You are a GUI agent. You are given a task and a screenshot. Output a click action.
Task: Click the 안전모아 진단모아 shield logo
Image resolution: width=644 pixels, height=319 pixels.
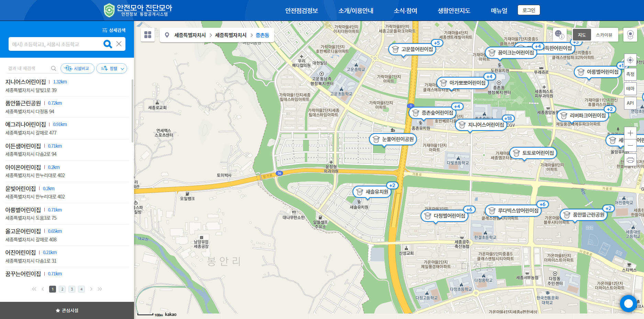[109, 10]
